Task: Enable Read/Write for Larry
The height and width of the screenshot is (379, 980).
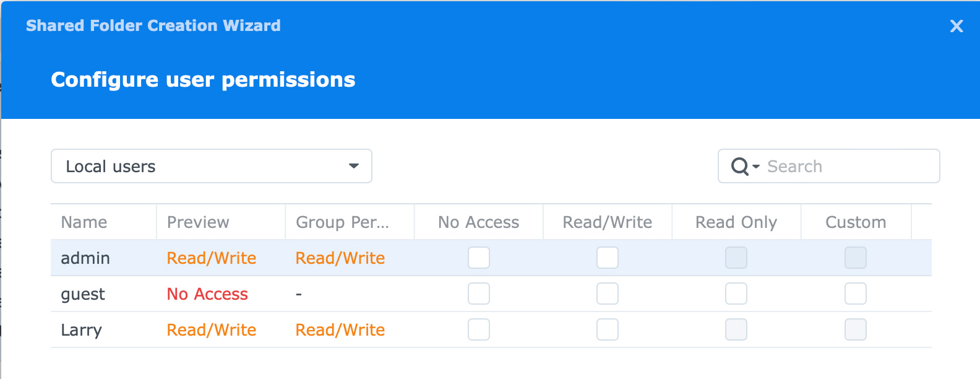Action: tap(608, 329)
